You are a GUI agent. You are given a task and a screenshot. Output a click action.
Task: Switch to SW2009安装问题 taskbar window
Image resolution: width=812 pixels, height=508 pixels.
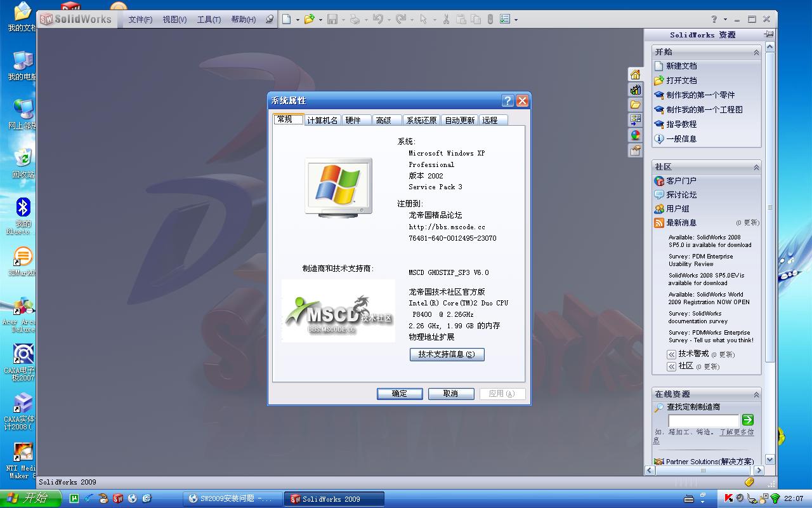click(232, 499)
